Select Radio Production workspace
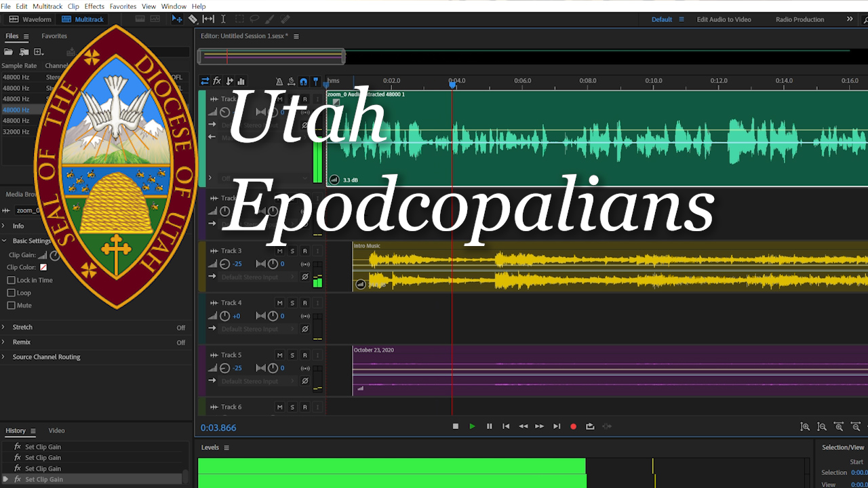The image size is (868, 488). coord(800,19)
